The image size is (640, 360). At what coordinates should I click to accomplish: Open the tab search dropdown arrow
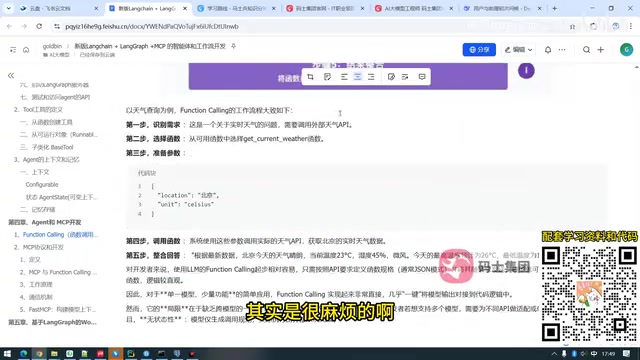(8, 8)
